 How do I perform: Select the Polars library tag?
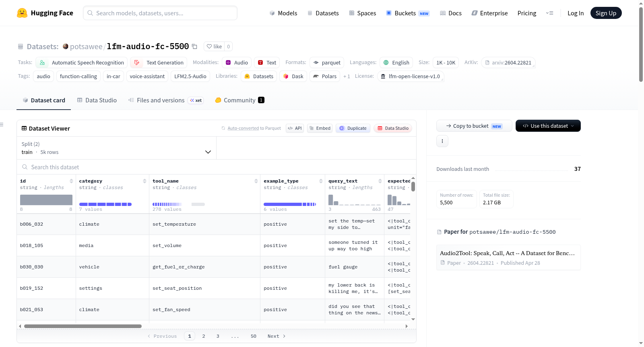(x=325, y=76)
